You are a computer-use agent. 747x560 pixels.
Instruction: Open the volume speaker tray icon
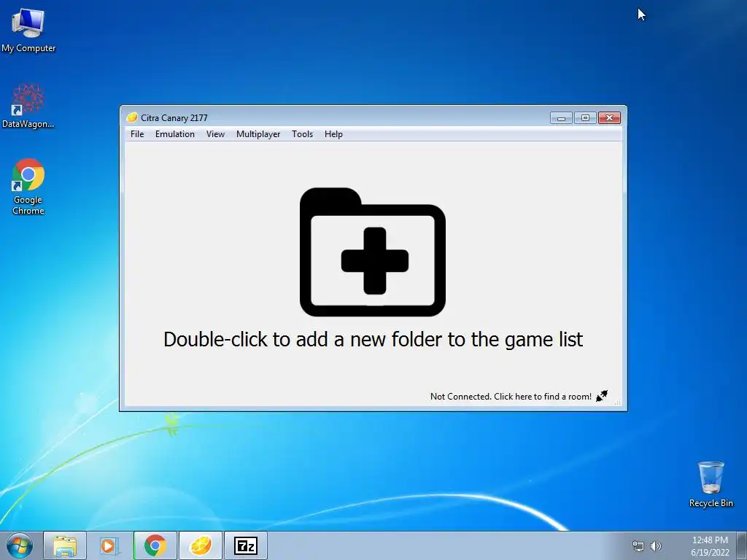click(656, 546)
